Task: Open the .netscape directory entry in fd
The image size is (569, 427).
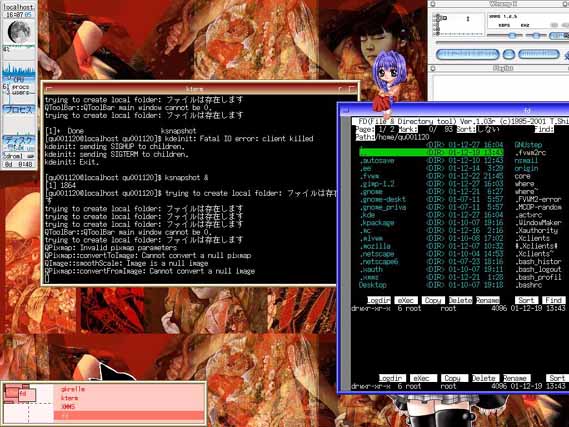Action: (377, 254)
